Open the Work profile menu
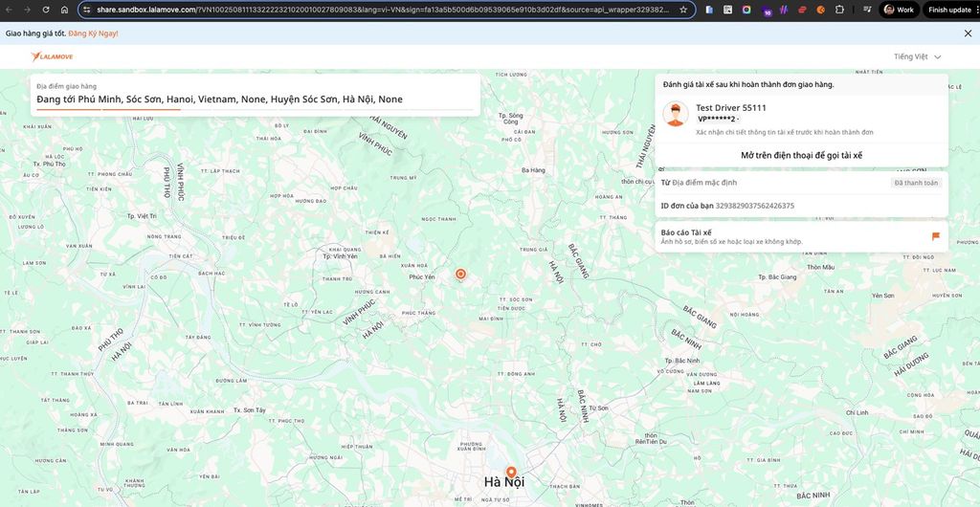The height and width of the screenshot is (507, 980). 899,10
